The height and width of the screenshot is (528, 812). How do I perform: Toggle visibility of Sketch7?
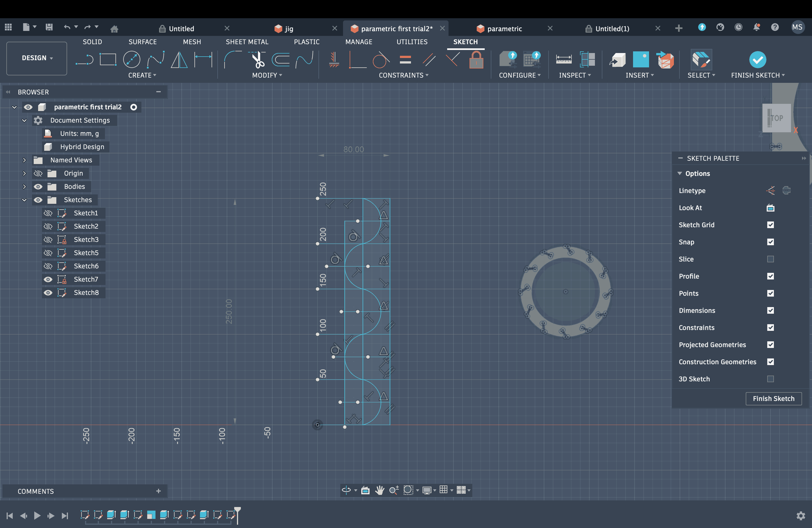pos(48,279)
